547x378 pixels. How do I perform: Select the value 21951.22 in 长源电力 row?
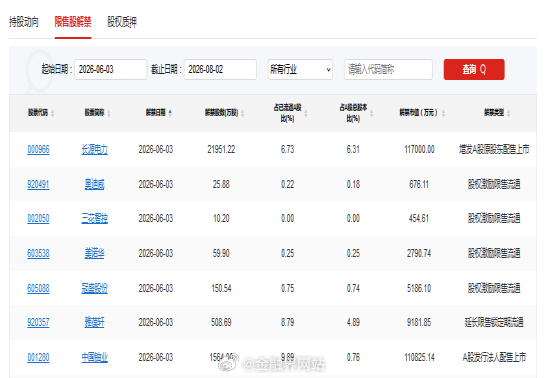[221, 150]
